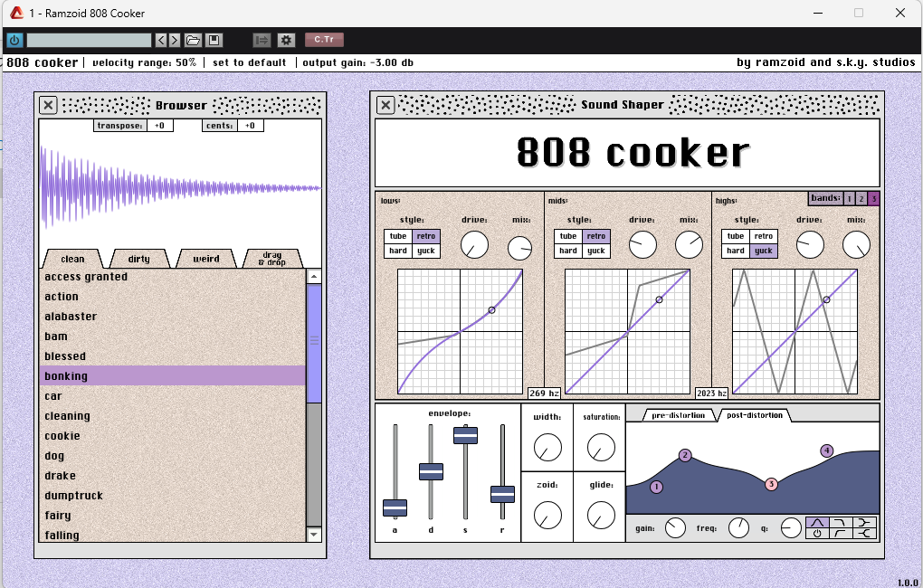Click the saturation knob
Image resolution: width=923 pixels, height=588 pixels.
coord(601,447)
